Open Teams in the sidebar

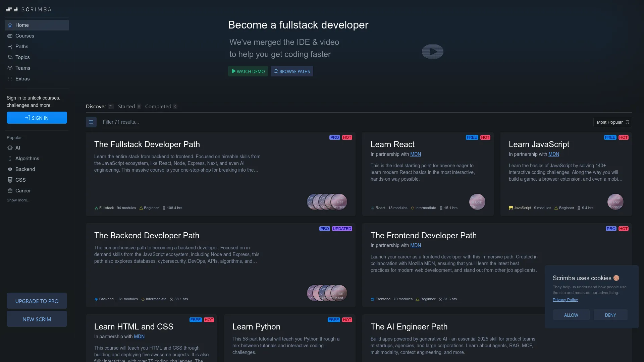37,68
